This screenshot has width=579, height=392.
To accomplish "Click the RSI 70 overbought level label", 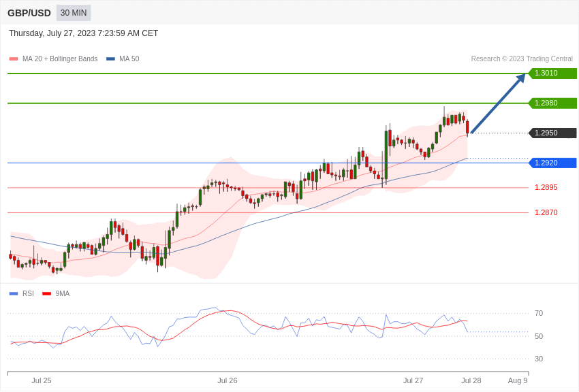I will coord(539,314).
